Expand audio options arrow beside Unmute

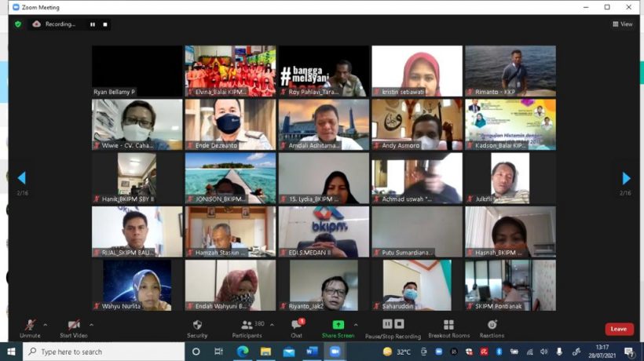[46, 325]
